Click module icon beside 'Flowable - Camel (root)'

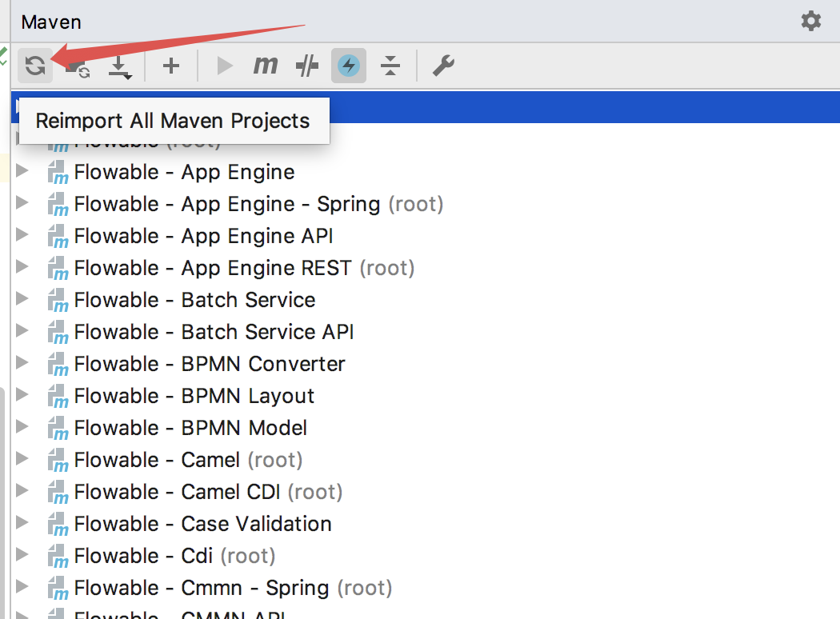tap(58, 460)
